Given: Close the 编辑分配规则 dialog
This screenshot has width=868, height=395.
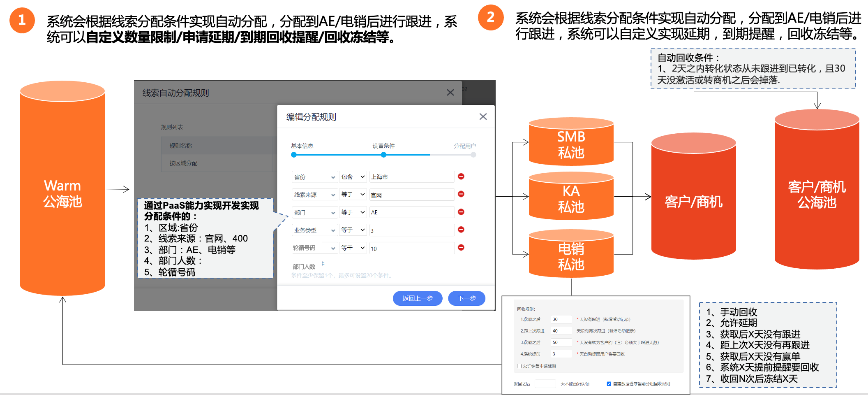Looking at the screenshot, I should click(483, 117).
